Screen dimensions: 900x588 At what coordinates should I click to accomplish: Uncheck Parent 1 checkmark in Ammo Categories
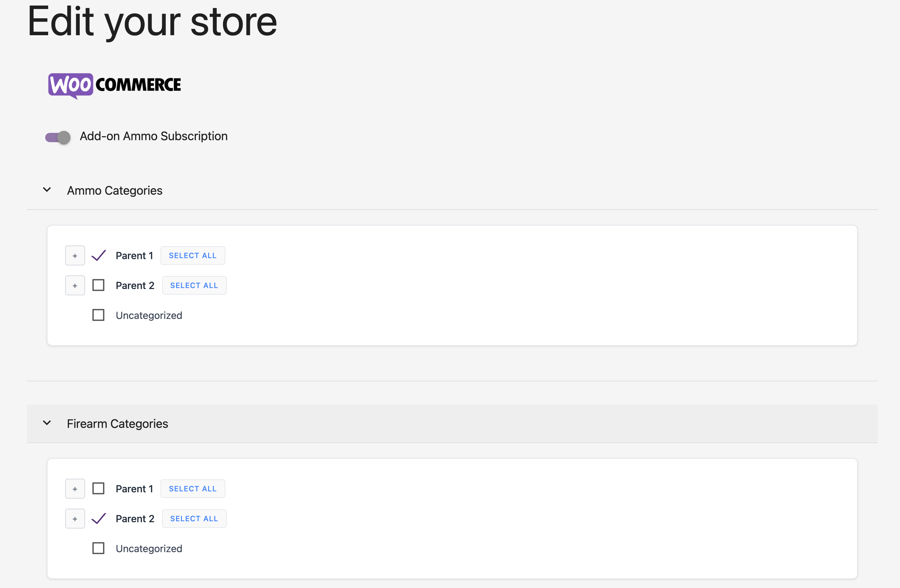pos(99,255)
